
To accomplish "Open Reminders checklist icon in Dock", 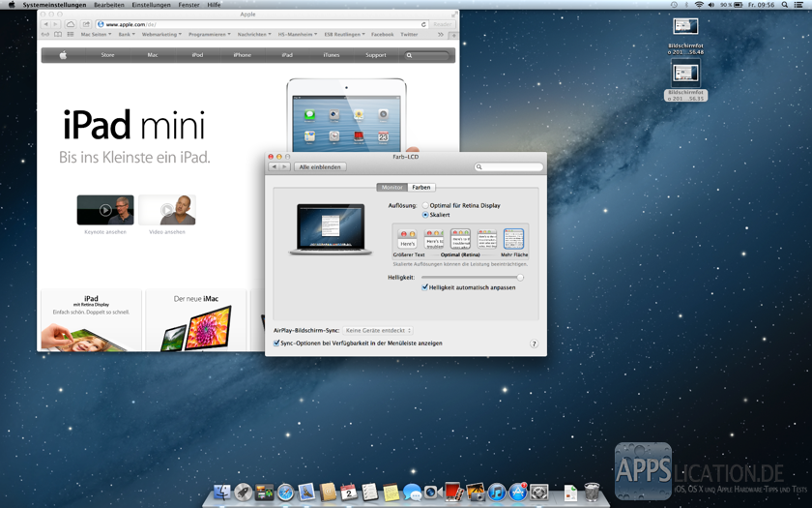I will pyautogui.click(x=369, y=492).
